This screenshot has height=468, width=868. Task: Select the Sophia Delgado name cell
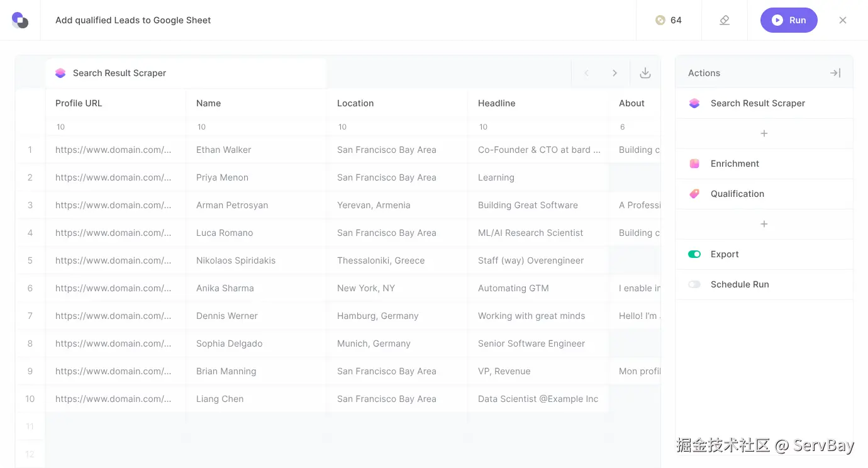[x=257, y=343]
